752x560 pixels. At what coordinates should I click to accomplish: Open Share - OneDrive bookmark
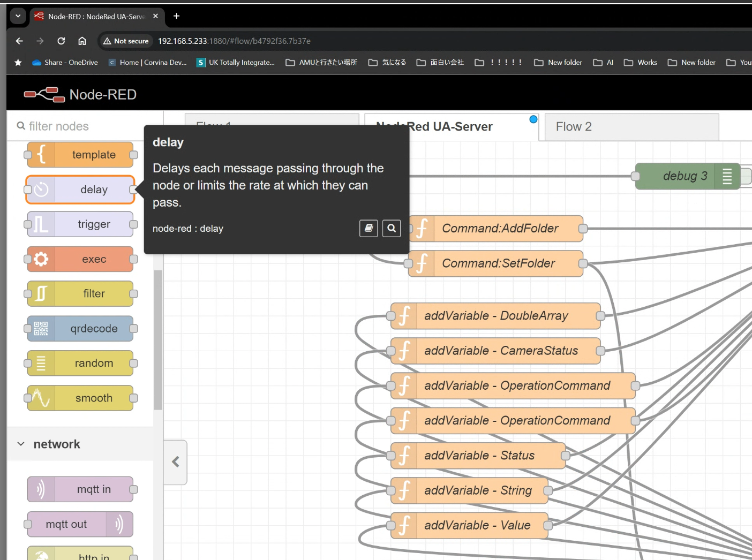pyautogui.click(x=65, y=63)
